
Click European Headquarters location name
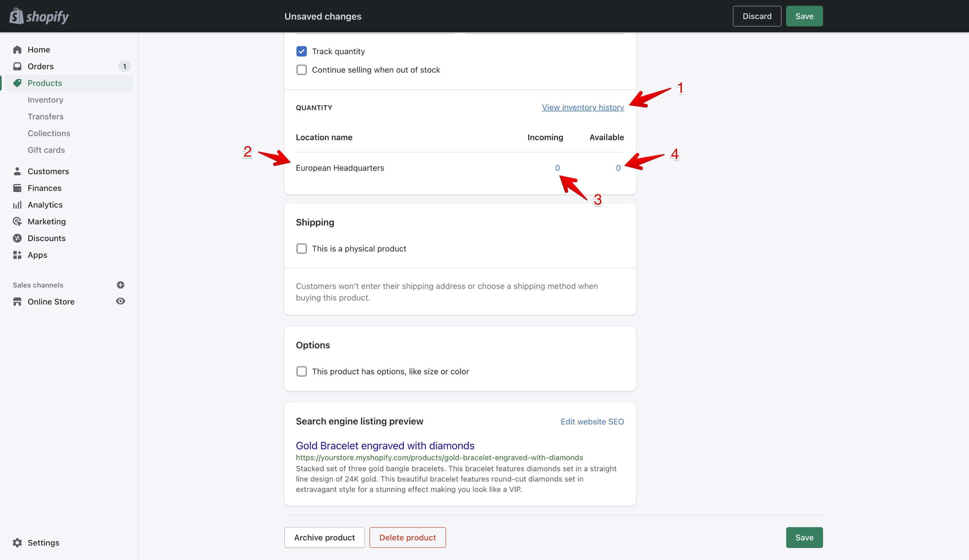pos(339,168)
